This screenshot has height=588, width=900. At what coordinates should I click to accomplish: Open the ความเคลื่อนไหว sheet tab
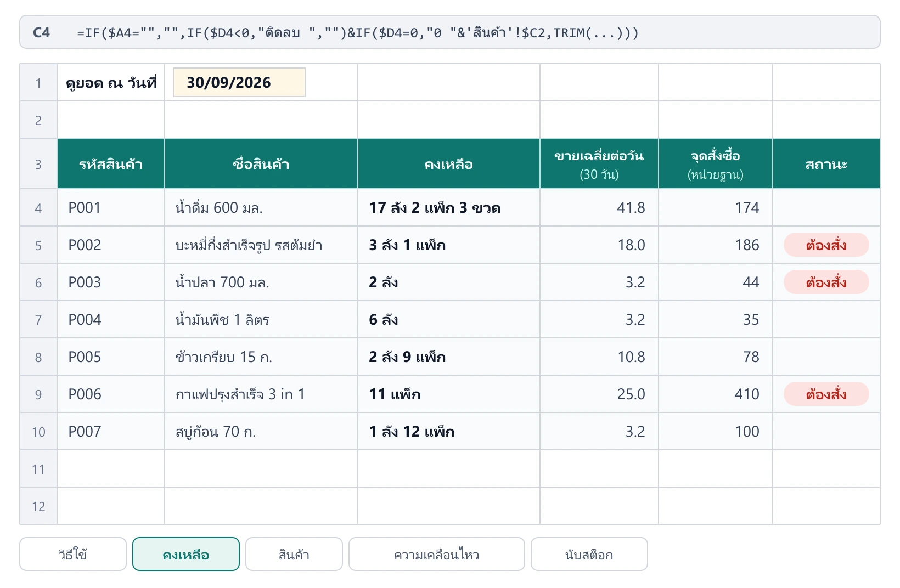(437, 554)
